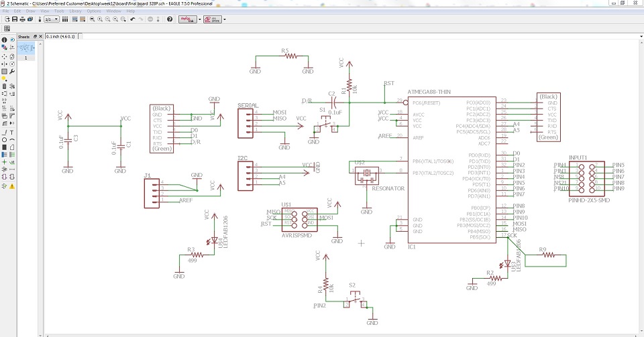Viewport: 644px width, 337px height.
Task: Select the Delete trash can tool
Action: coord(5,86)
